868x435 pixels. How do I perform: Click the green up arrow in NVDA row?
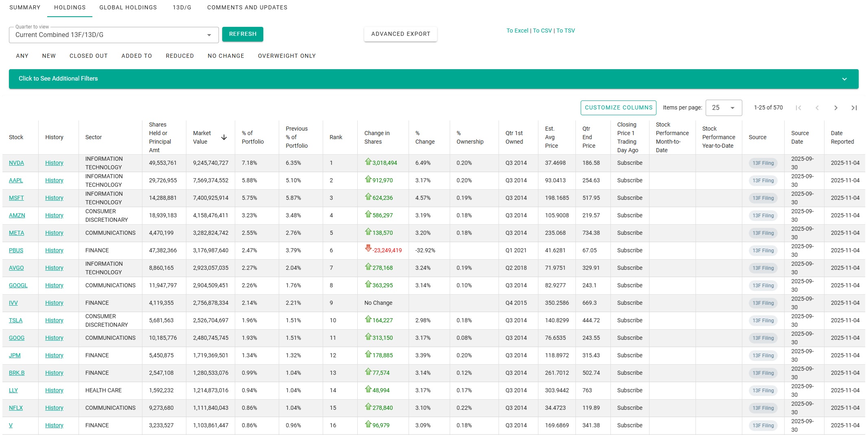[368, 162]
